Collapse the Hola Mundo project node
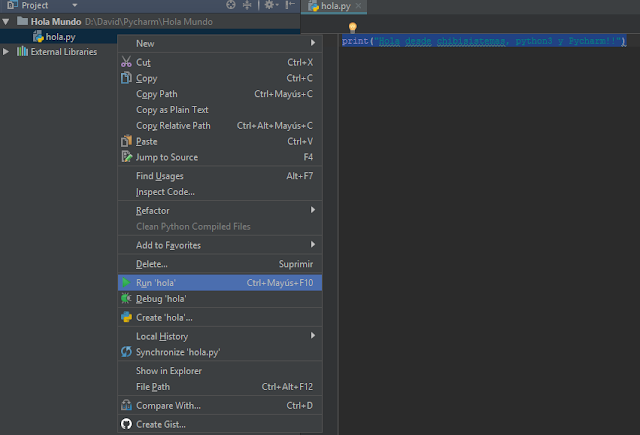 click(6, 22)
